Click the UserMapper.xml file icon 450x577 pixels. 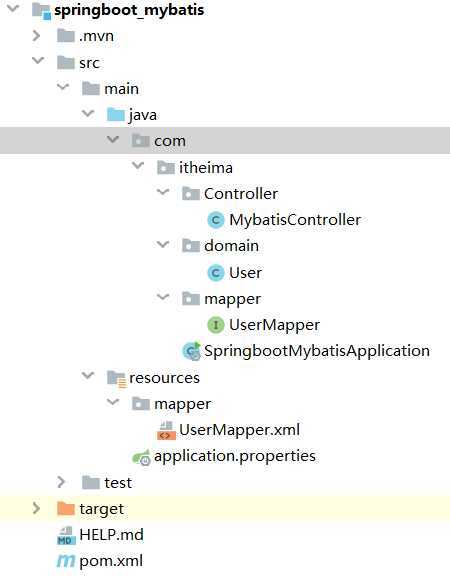pyautogui.click(x=166, y=431)
